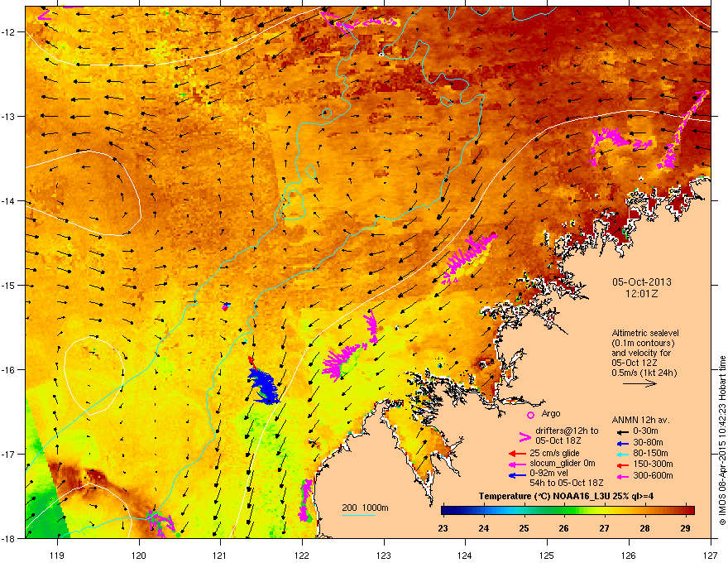
Task: Click the magenta drifters chevron legend symbol
Action: click(x=524, y=437)
